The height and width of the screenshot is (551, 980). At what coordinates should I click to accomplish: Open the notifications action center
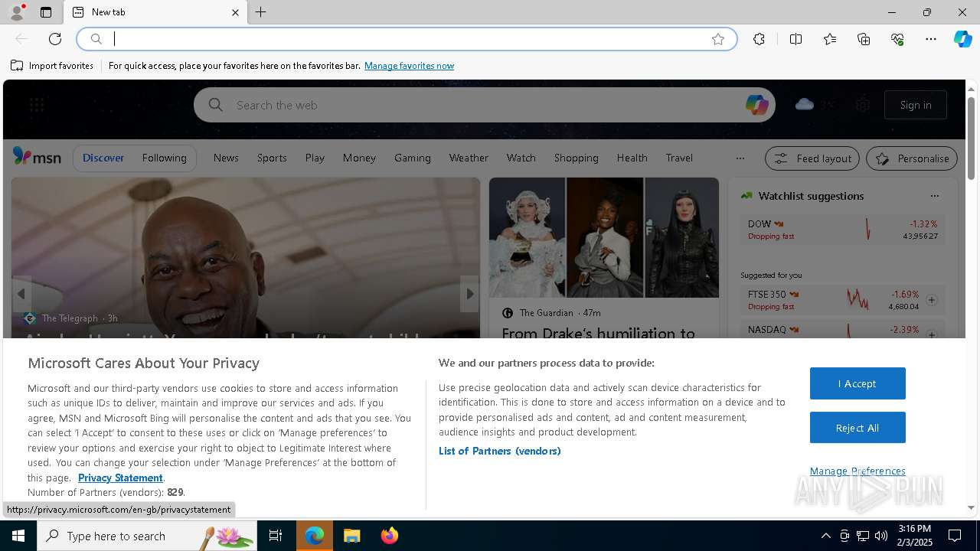click(x=955, y=536)
